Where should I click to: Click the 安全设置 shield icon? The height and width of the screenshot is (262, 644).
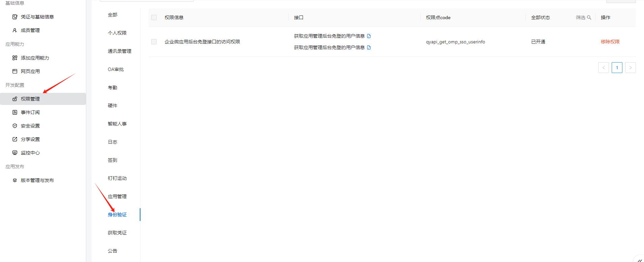coord(15,126)
